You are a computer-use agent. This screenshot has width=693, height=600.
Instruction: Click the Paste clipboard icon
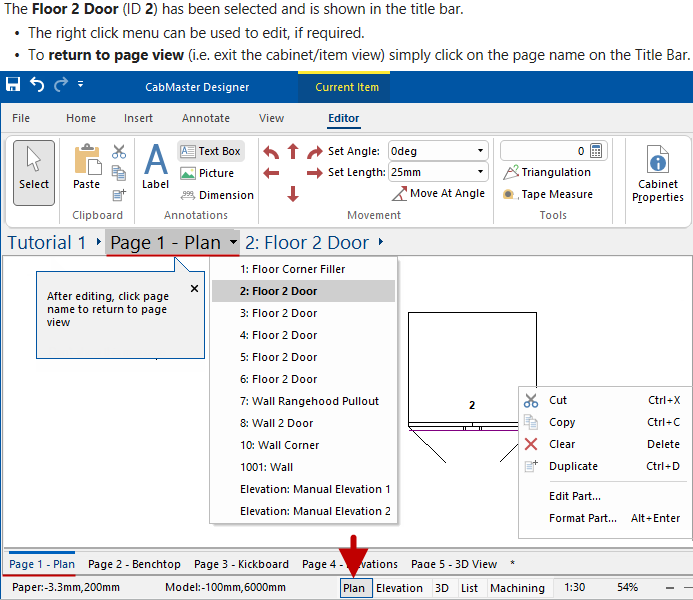click(87, 166)
